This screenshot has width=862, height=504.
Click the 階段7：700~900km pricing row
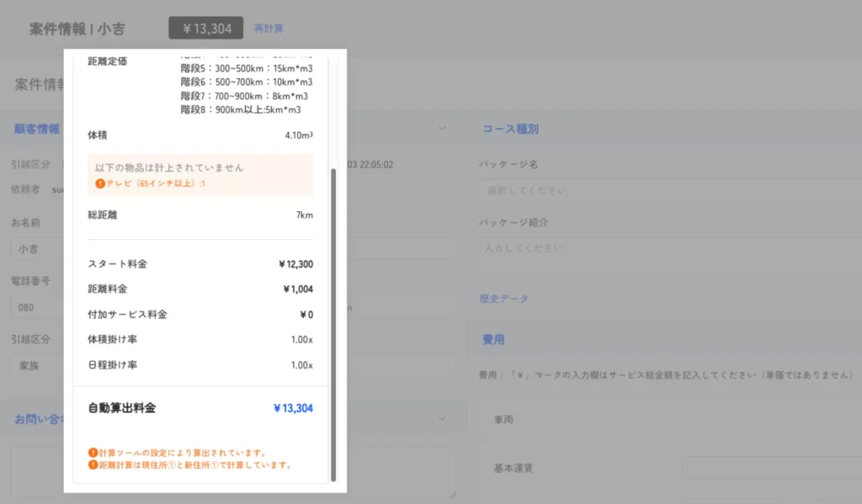(244, 96)
